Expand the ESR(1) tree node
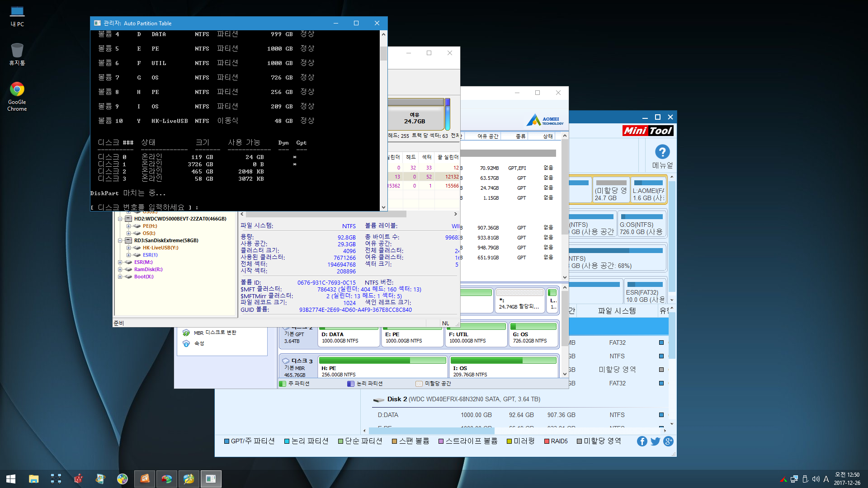 coord(128,255)
